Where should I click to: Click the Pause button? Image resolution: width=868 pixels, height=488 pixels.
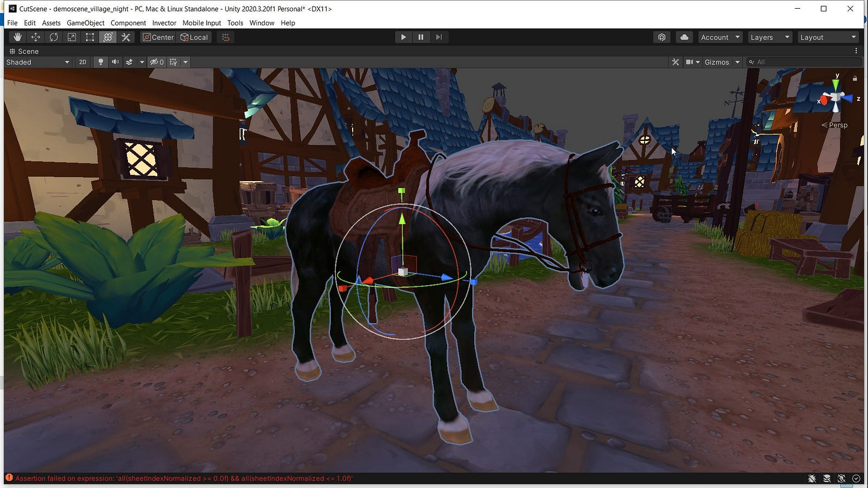pos(421,37)
